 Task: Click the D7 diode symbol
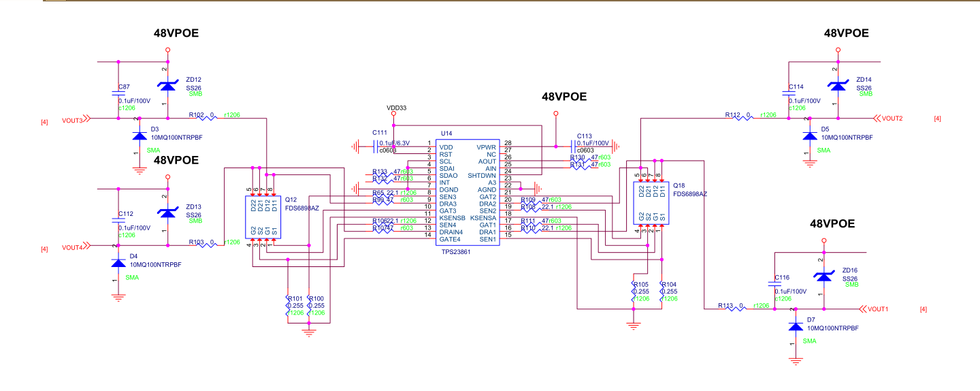click(796, 326)
